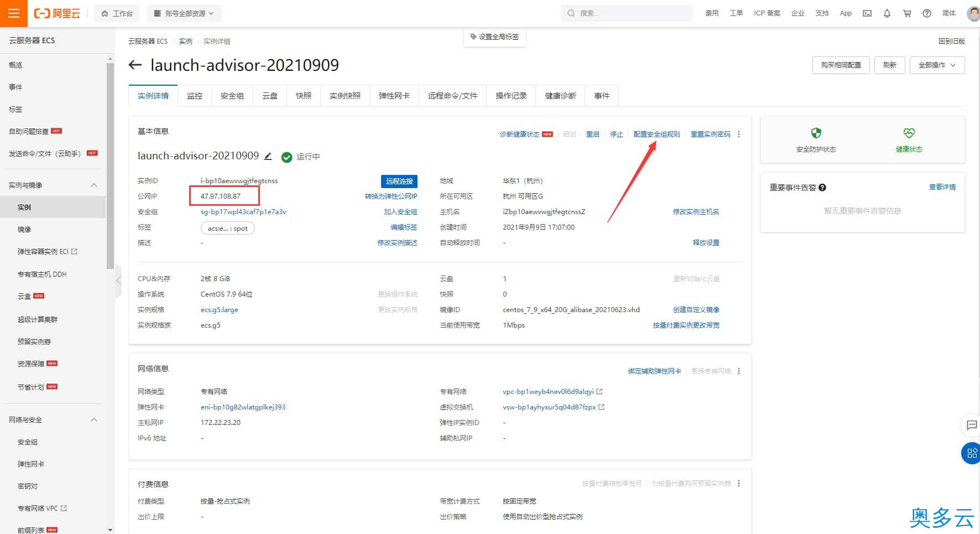
Task: Click the sidebar vertical scrollbar
Action: pyautogui.click(x=110, y=166)
